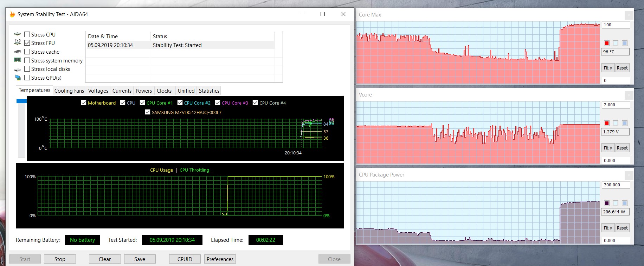Click the No battery indicator
This screenshot has height=266, width=644.
click(x=82, y=240)
